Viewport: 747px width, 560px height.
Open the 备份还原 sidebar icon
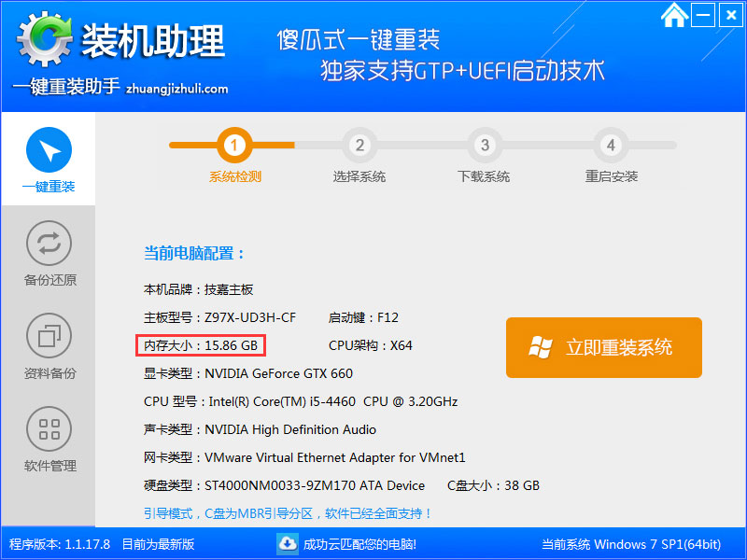click(49, 243)
